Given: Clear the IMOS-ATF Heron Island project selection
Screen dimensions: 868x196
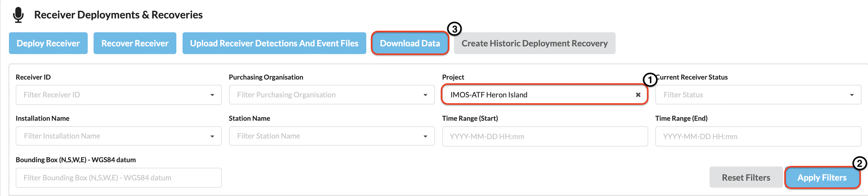Looking at the screenshot, I should coord(638,95).
